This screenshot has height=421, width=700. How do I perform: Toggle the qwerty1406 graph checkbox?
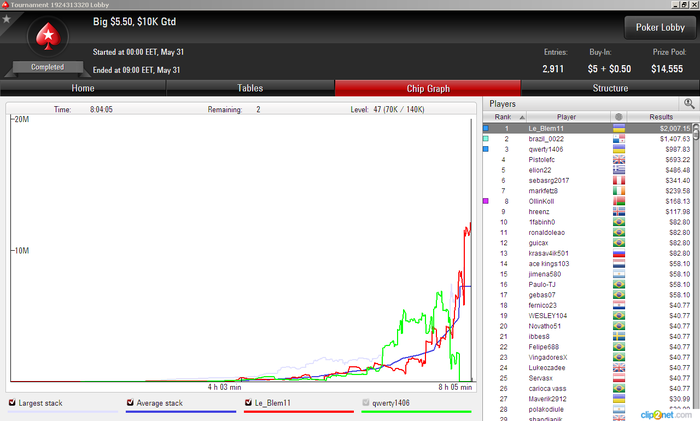pos(366,402)
